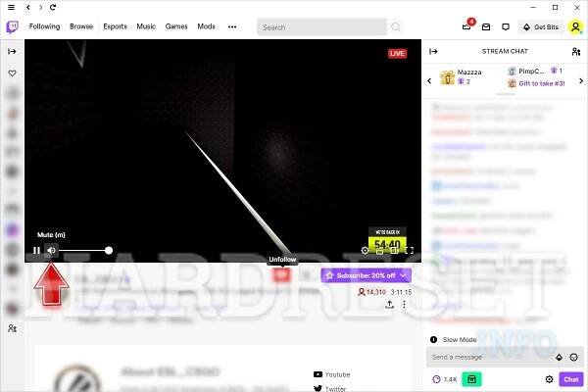Image resolution: width=588 pixels, height=392 pixels.
Task: Mute the stream with the speaker icon
Action: [x=51, y=251]
